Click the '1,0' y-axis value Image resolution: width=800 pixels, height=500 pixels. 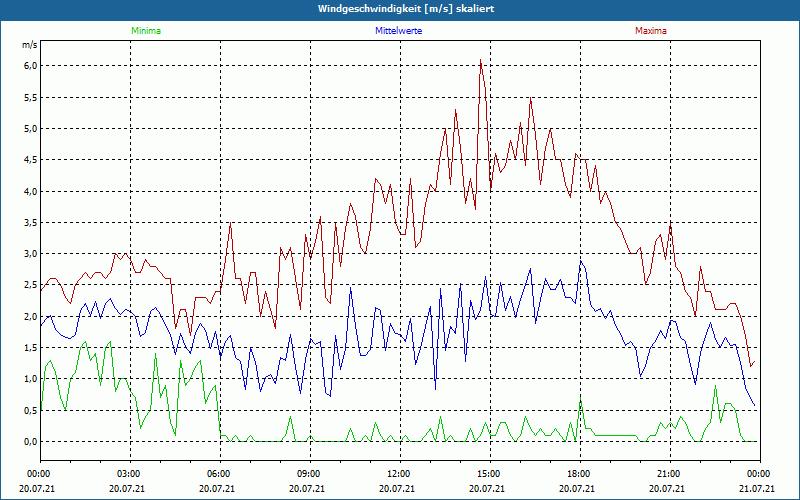coord(31,379)
